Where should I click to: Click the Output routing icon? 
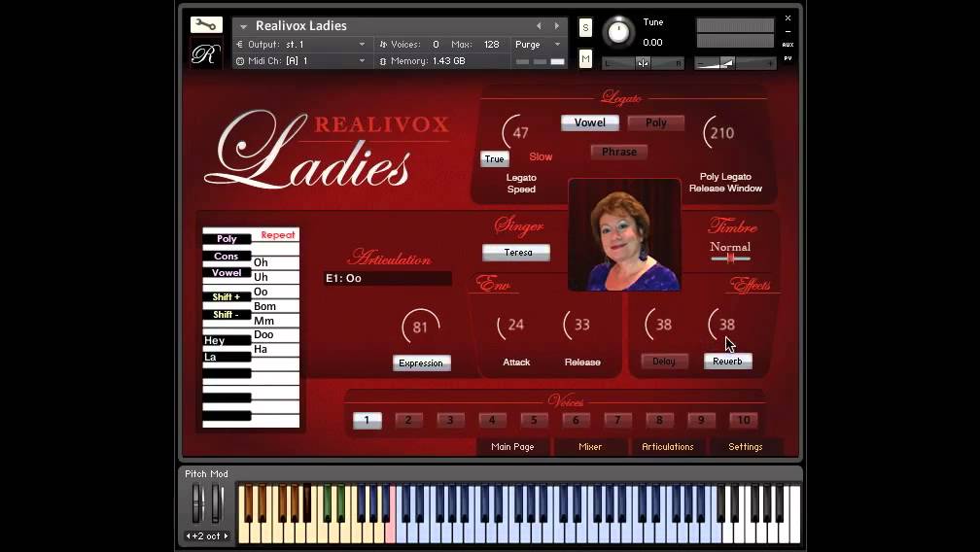(x=240, y=45)
